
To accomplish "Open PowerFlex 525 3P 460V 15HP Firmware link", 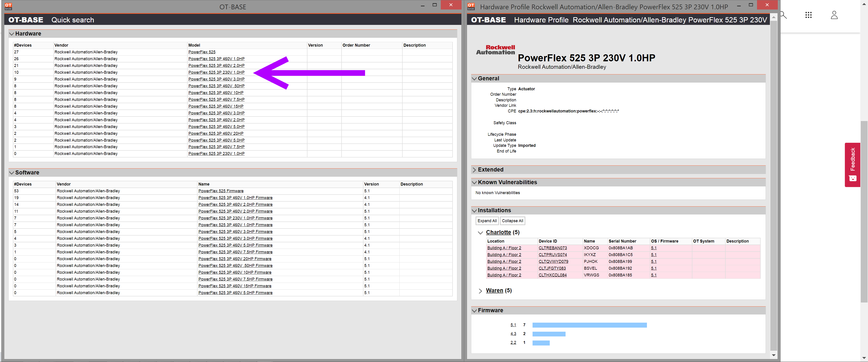I will 235,286.
